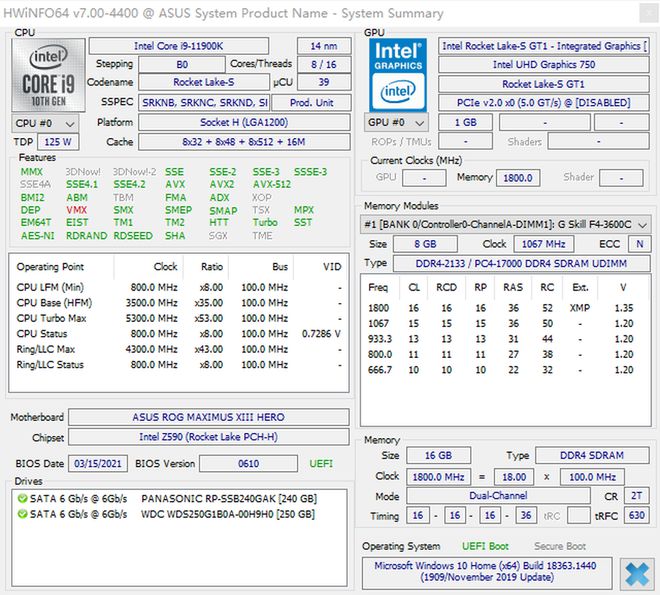Click the module size 8 GB field
The width and height of the screenshot is (660, 595).
[x=425, y=244]
